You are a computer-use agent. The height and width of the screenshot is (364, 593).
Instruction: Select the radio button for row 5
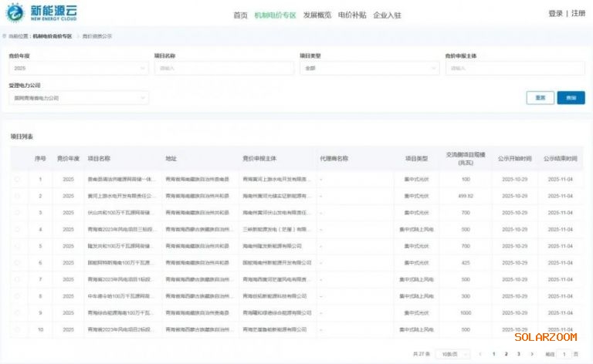18,246
